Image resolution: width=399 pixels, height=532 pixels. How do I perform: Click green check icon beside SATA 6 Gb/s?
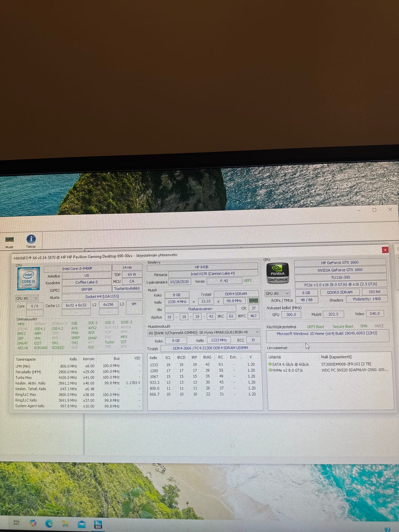(x=270, y=364)
